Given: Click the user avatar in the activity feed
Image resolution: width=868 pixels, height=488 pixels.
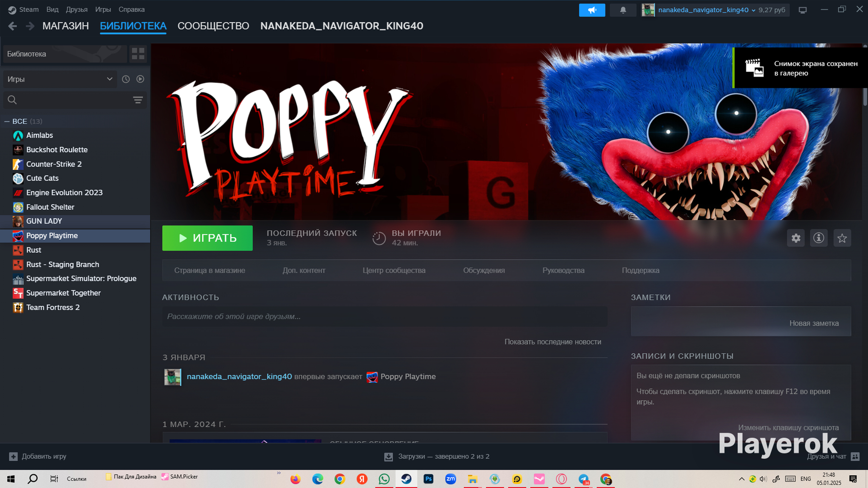Looking at the screenshot, I should pyautogui.click(x=173, y=377).
